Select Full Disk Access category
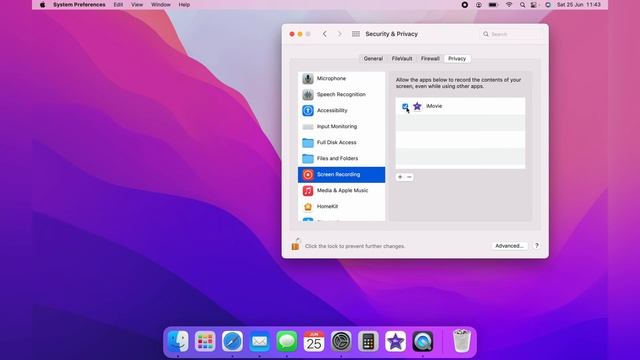 pyautogui.click(x=341, y=142)
